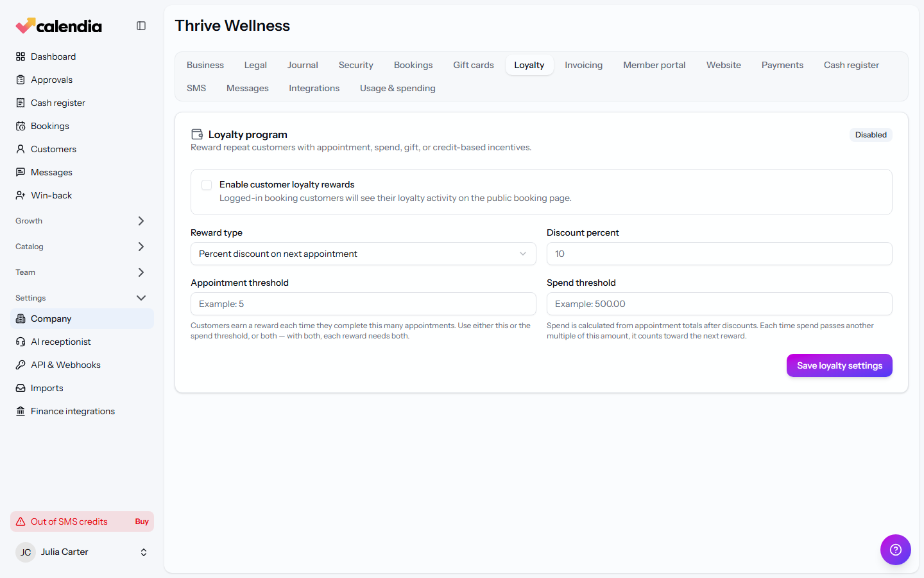Click Save loyalty settings button
Screen dimensions: 924x578
coord(839,365)
